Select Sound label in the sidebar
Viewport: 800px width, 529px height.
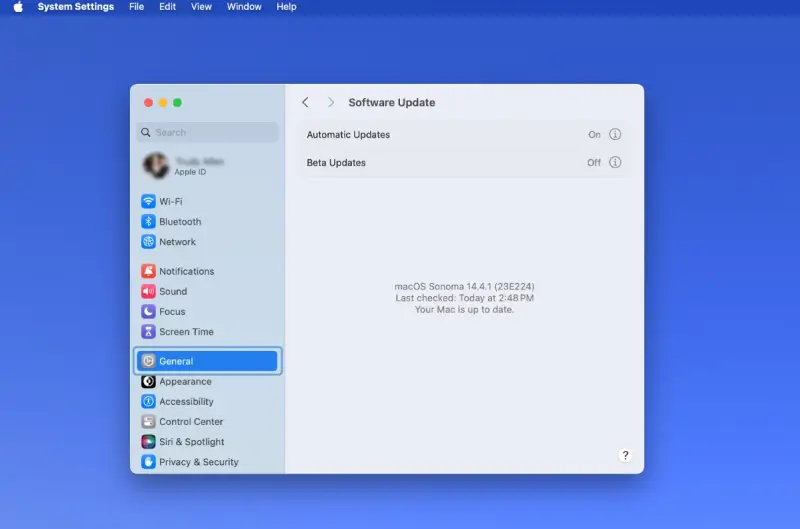coord(173,291)
